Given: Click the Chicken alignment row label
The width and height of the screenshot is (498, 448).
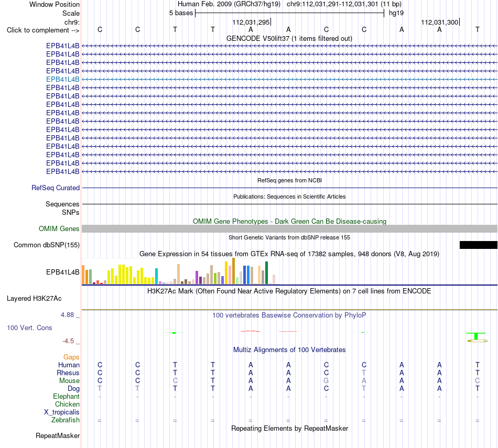Looking at the screenshot, I should point(67,404).
